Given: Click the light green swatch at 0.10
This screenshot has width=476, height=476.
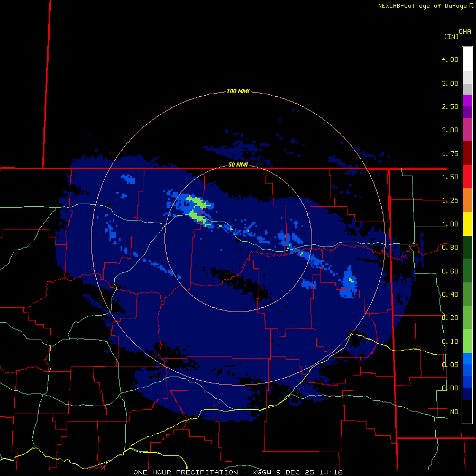Looking at the screenshot, I should tap(467, 341).
